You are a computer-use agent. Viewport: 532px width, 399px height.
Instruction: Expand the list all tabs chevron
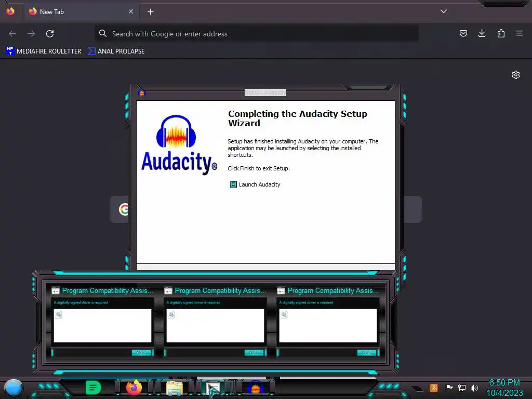pos(444,11)
